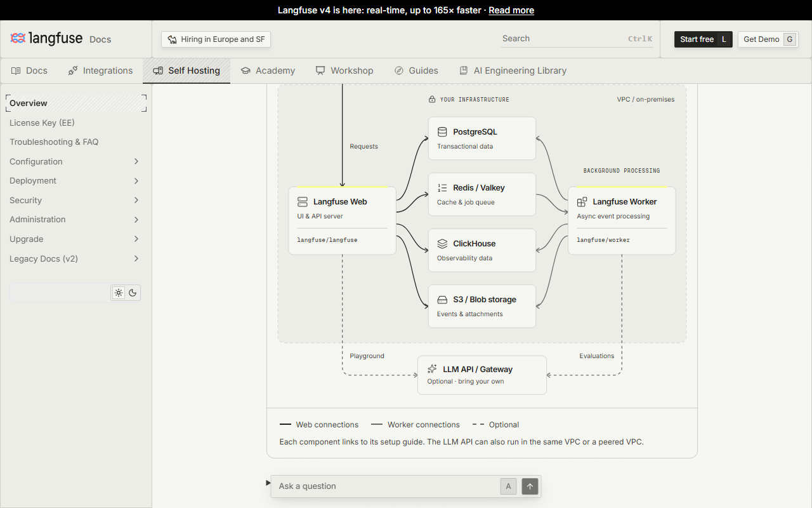812x508 pixels.
Task: Click the PostgreSQL database icon
Action: [x=443, y=132]
